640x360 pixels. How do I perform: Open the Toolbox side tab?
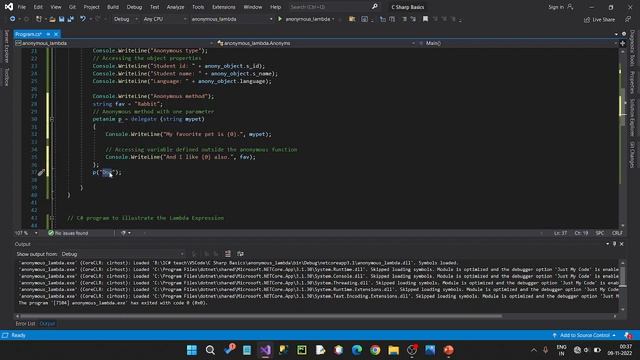tap(7, 77)
